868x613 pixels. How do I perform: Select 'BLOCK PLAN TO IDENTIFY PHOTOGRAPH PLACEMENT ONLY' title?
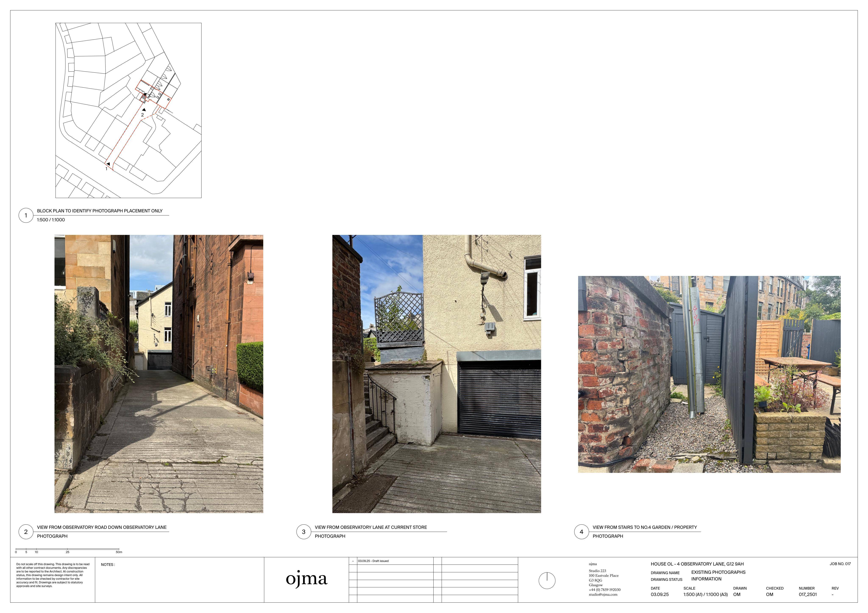(100, 211)
